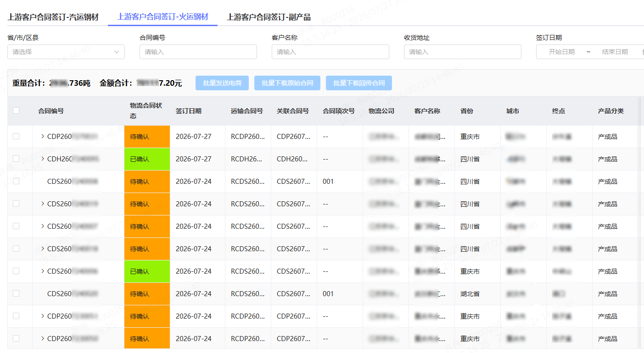Image resolution: width=644 pixels, height=353 pixels.
Task: Pick the 结束日期 field of 签订日期
Action: point(615,52)
